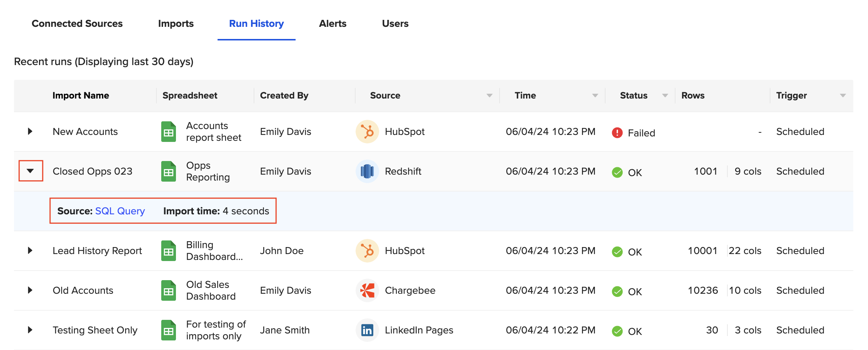Click Scheduled trigger in Testing Sheet Only row

click(x=800, y=330)
